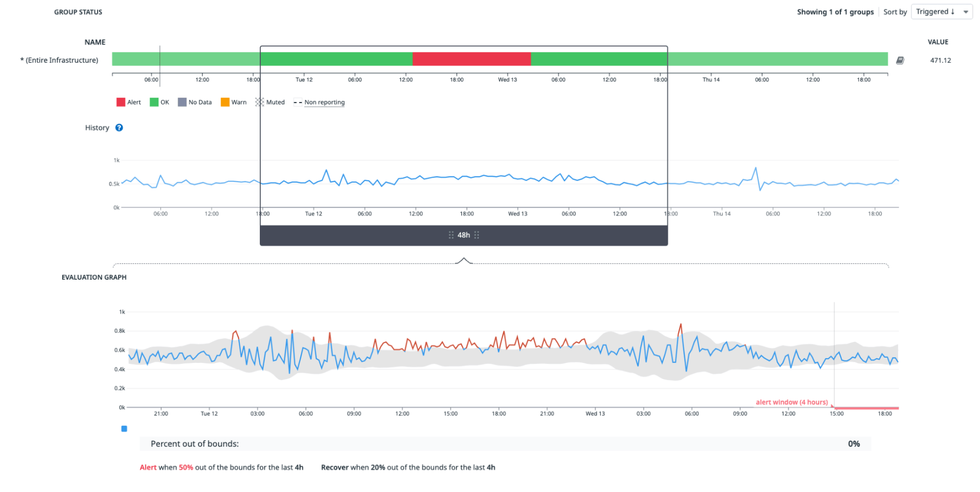Toggle the dashed Non reporting line indicator
The height and width of the screenshot is (492, 980).
(x=298, y=102)
